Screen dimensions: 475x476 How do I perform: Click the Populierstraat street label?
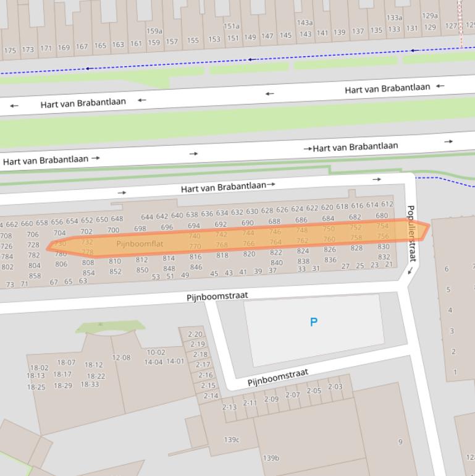pyautogui.click(x=411, y=234)
